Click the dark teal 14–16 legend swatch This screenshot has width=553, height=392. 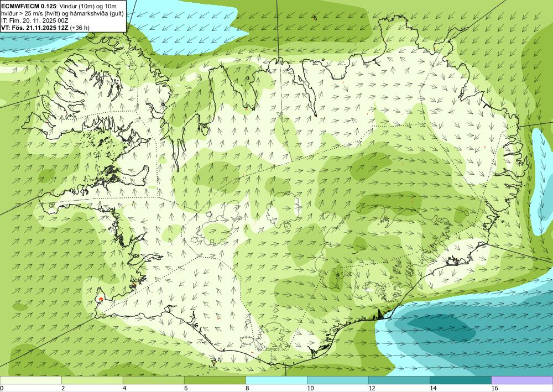pos(460,380)
